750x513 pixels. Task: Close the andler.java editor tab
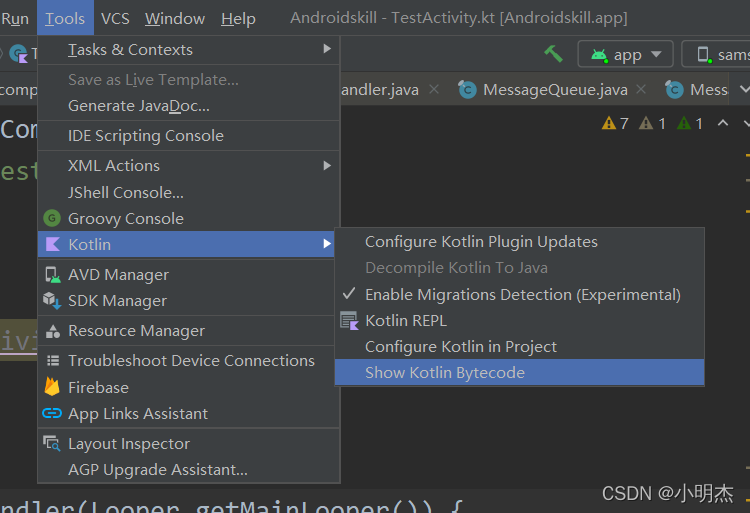(x=434, y=89)
